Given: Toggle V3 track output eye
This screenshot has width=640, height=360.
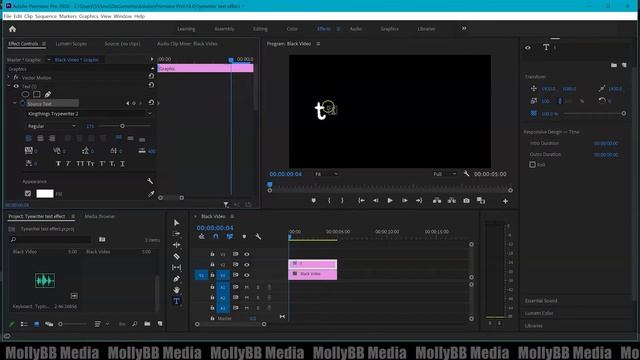Looking at the screenshot, I should [x=247, y=254].
